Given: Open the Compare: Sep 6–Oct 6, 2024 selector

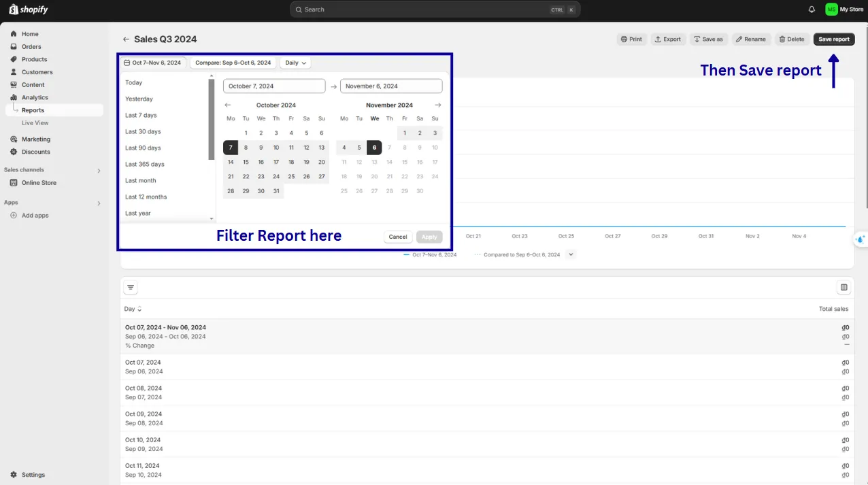Looking at the screenshot, I should [x=233, y=63].
